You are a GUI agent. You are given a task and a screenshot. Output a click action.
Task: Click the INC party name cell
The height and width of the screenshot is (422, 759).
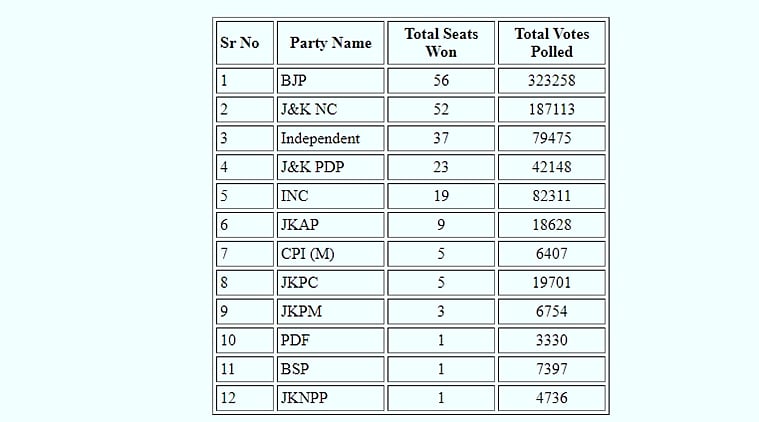[x=330, y=196]
